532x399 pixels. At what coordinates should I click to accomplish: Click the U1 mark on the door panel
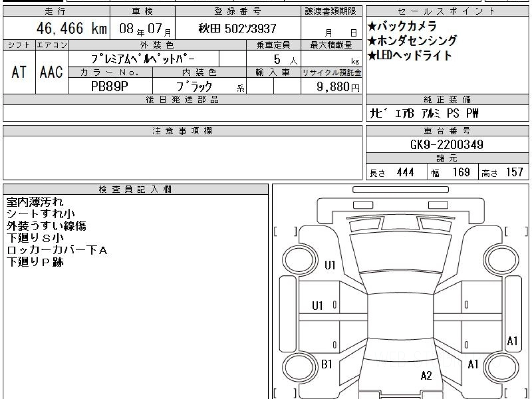coord(317,305)
